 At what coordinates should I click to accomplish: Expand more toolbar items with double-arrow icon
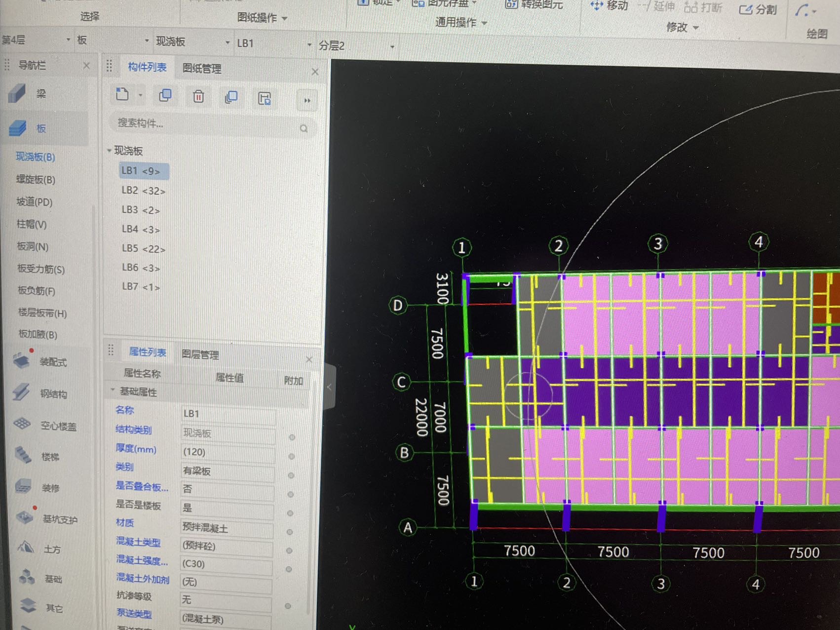point(307,101)
